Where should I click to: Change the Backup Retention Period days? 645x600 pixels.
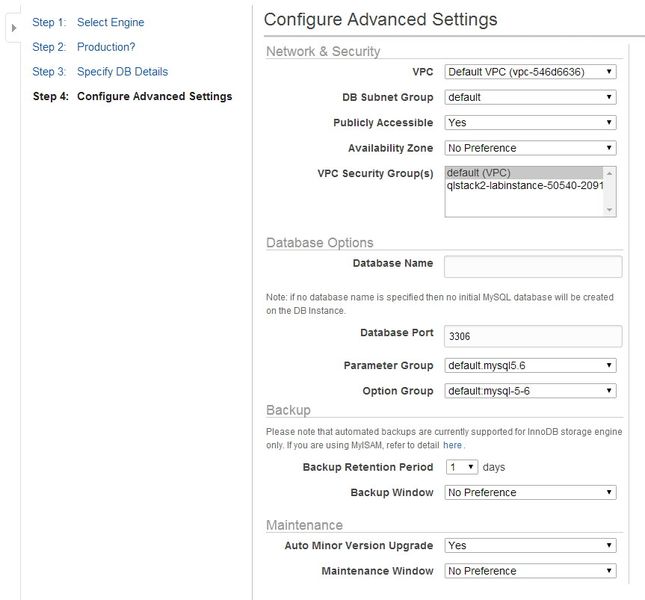(461, 467)
